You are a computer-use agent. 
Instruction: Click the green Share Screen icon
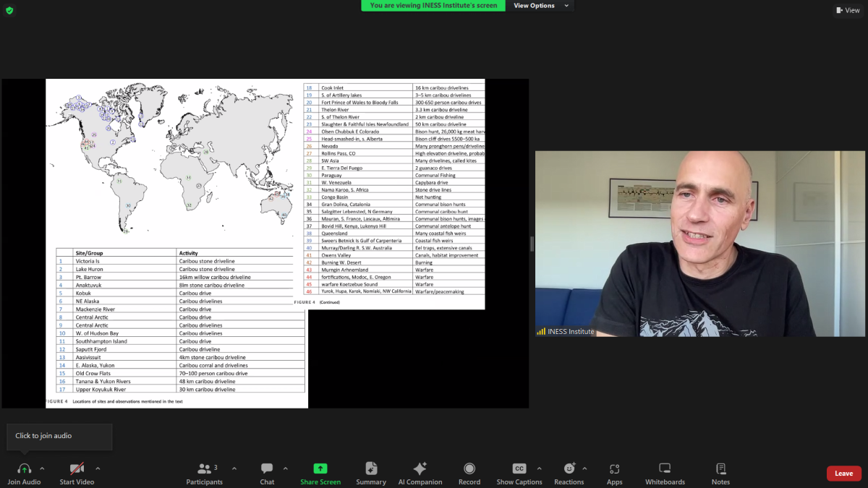tap(320, 468)
